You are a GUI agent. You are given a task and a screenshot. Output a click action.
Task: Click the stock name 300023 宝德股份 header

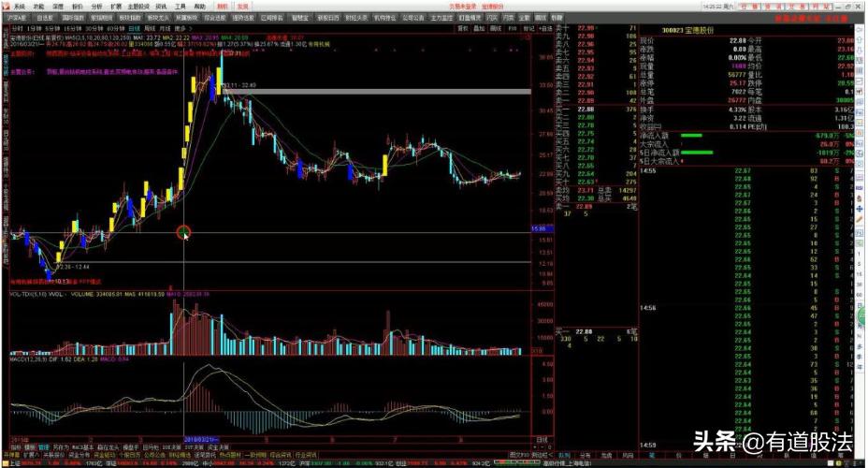pyautogui.click(x=687, y=31)
